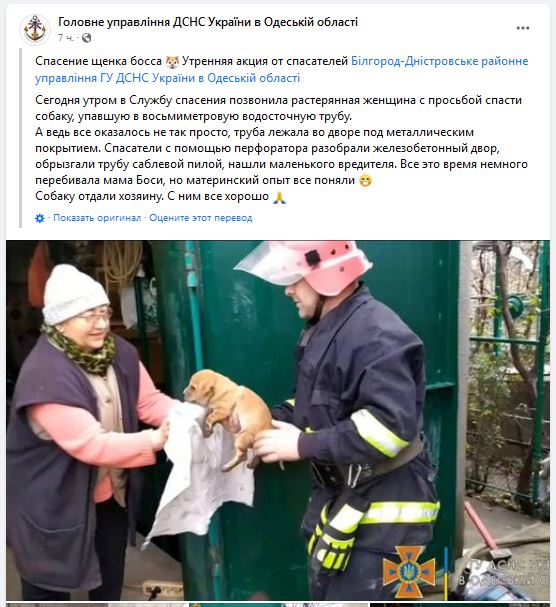Click the dog emoji in the post
The image size is (556, 607).
pos(172,62)
